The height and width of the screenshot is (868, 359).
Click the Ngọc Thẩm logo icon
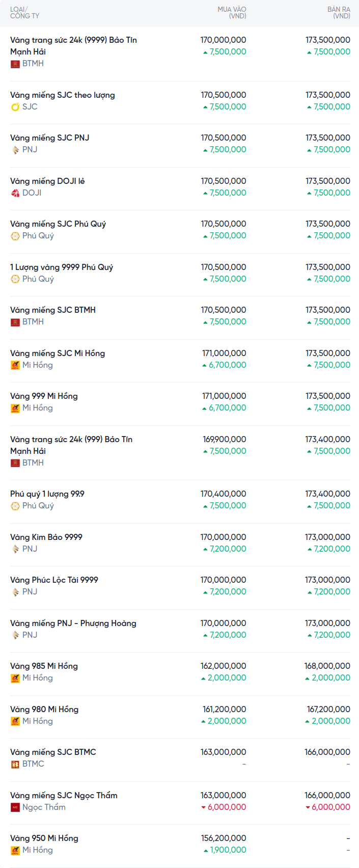pos(15,807)
